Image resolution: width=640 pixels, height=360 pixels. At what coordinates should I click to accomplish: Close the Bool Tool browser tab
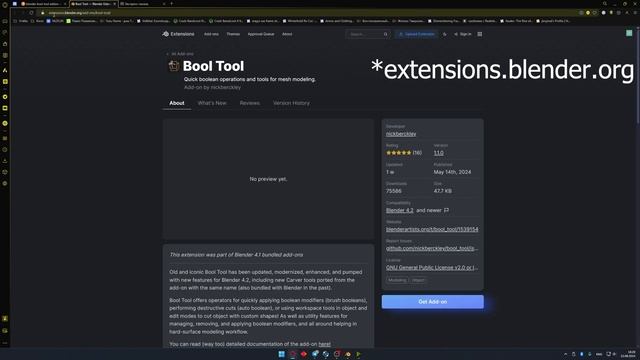coord(114,4)
